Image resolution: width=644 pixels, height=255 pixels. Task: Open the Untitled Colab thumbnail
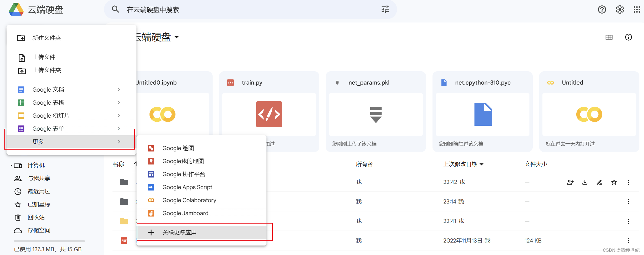coord(589,114)
